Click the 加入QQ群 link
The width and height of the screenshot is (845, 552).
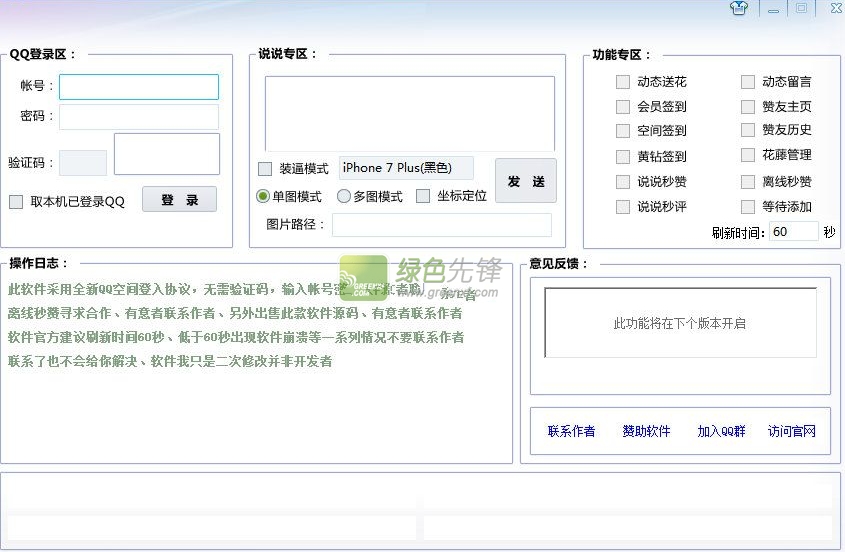pyautogui.click(x=721, y=431)
